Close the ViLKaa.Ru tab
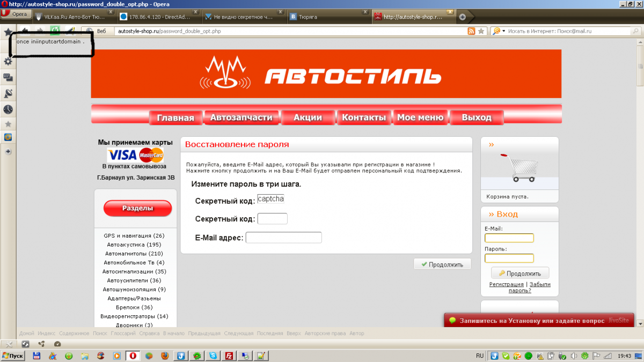The image size is (644, 362). pos(111,12)
